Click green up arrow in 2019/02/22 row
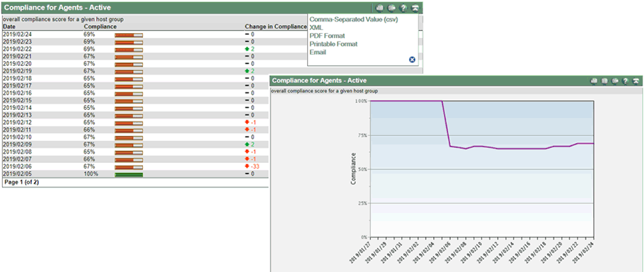Viewport: 644px width, 272px height. click(x=247, y=49)
